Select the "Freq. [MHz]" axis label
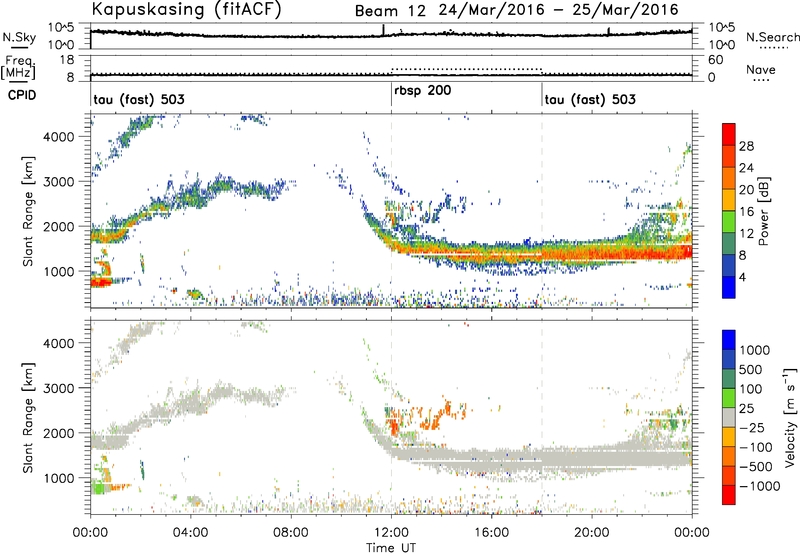This screenshot has width=800, height=554. 19,67
